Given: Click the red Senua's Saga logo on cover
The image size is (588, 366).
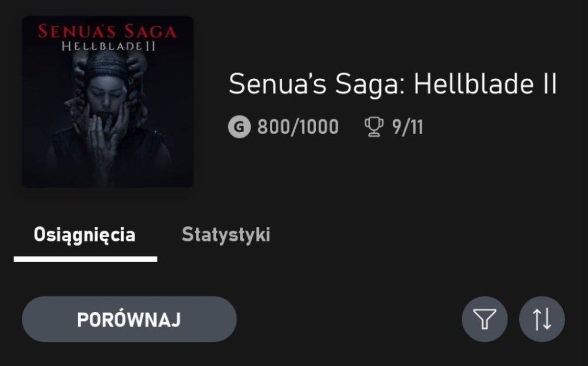Looking at the screenshot, I should [x=108, y=31].
